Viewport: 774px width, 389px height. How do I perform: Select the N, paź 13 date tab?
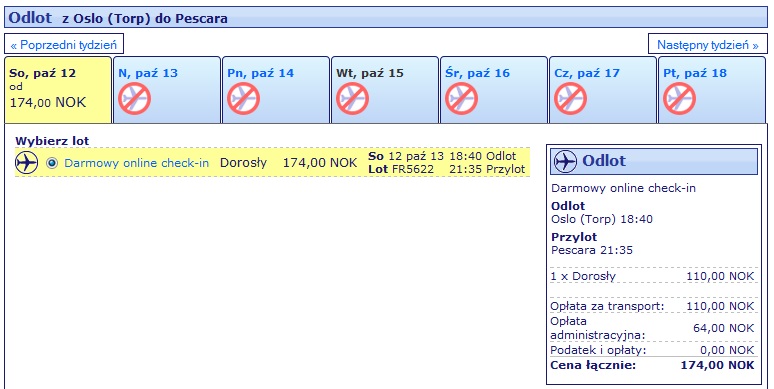click(167, 89)
